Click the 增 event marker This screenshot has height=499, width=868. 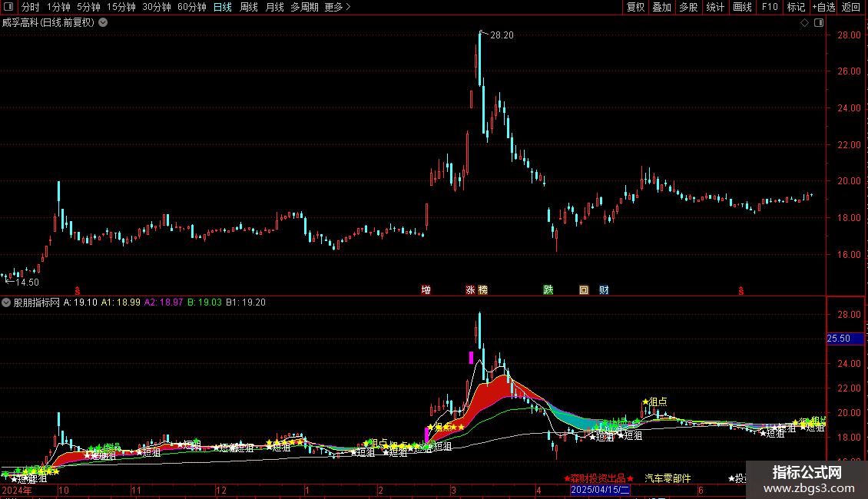click(x=426, y=290)
